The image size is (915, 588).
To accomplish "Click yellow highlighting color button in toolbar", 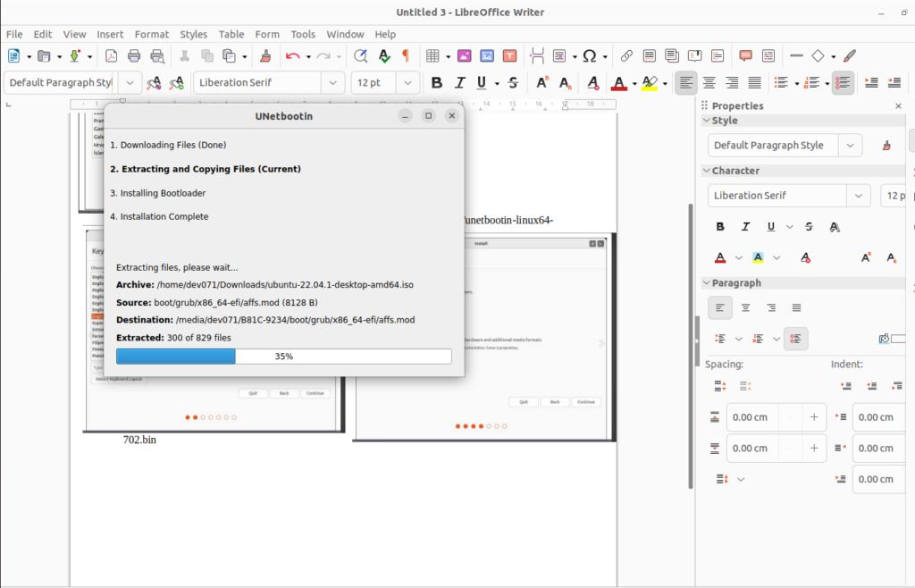I will tap(650, 83).
